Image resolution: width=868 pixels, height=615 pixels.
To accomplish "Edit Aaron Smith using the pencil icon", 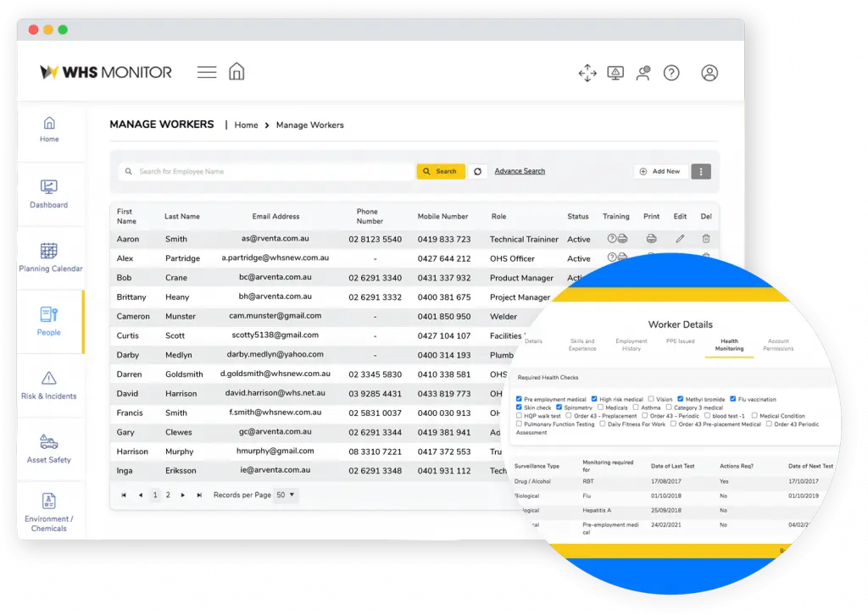I will 681,238.
